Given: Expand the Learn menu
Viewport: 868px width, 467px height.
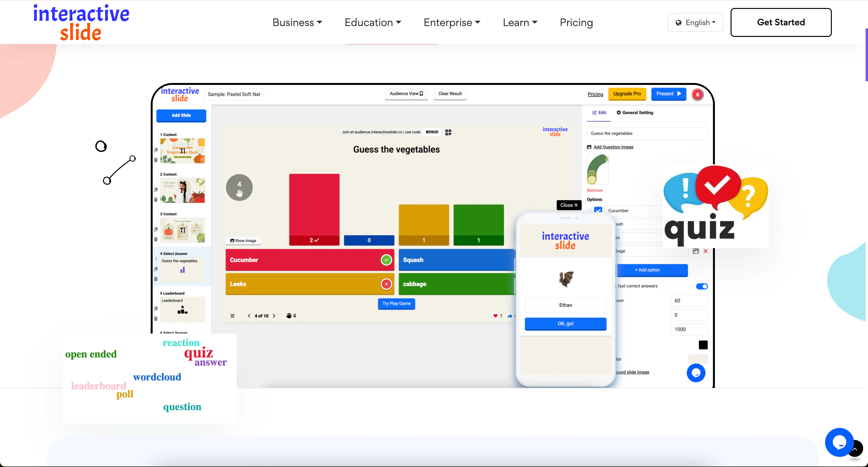Looking at the screenshot, I should tap(520, 22).
